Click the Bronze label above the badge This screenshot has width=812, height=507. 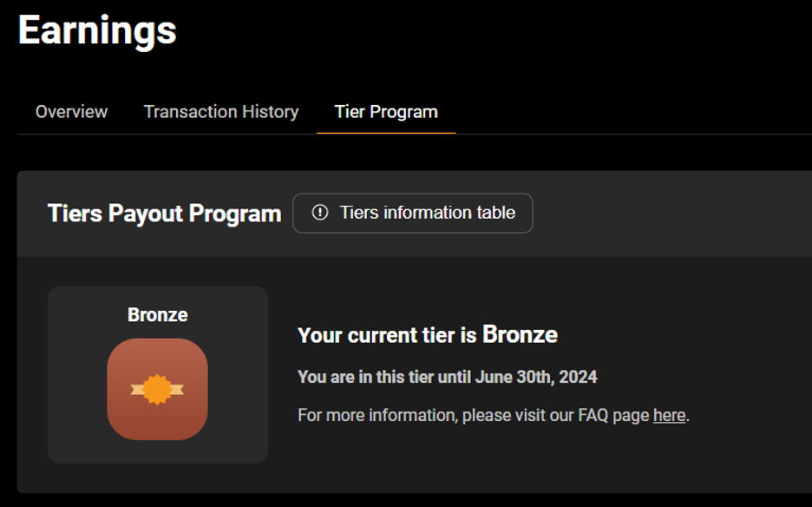pos(157,314)
